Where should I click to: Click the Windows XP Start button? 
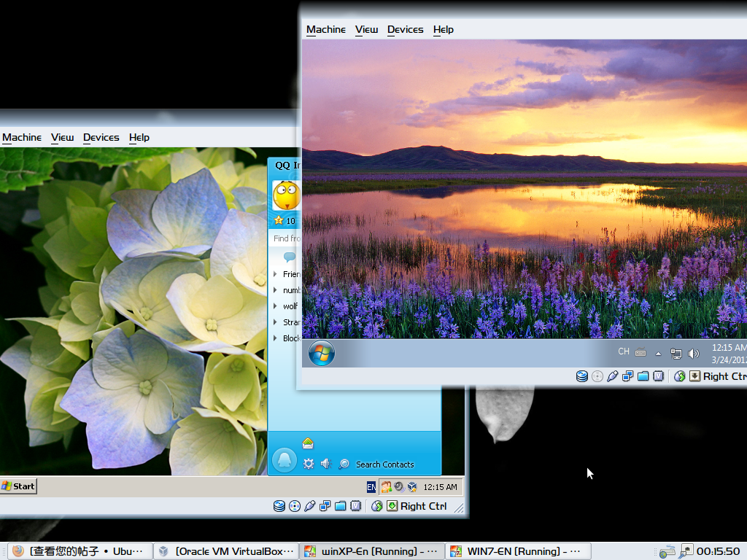pos(18,486)
